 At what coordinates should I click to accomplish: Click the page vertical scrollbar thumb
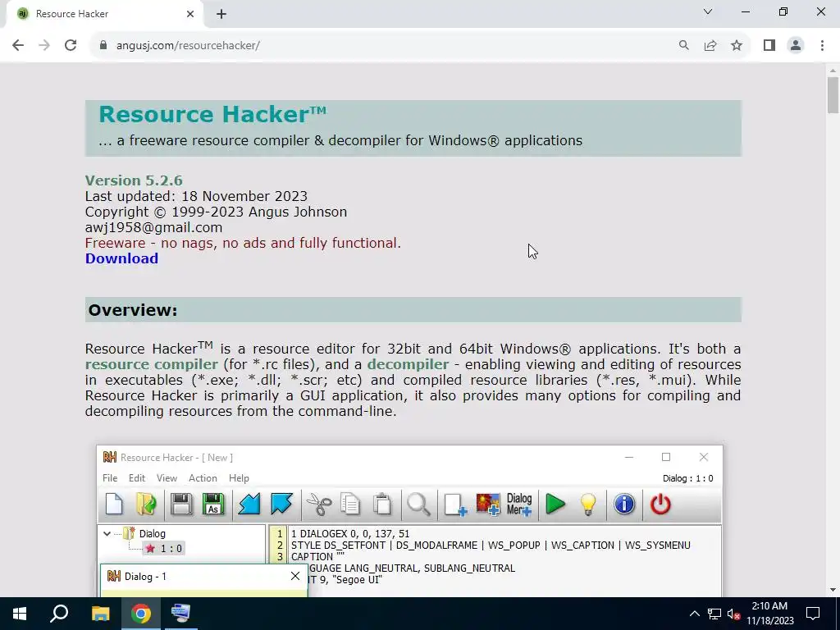click(x=833, y=95)
